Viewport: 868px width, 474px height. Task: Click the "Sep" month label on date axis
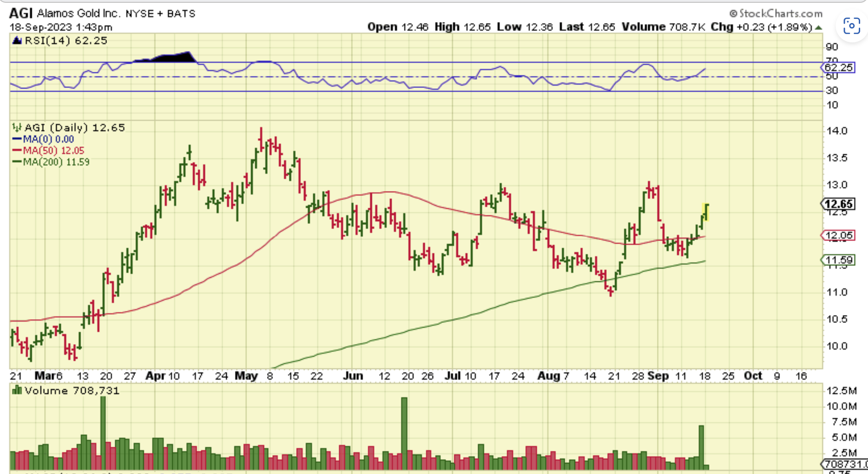[x=658, y=376]
